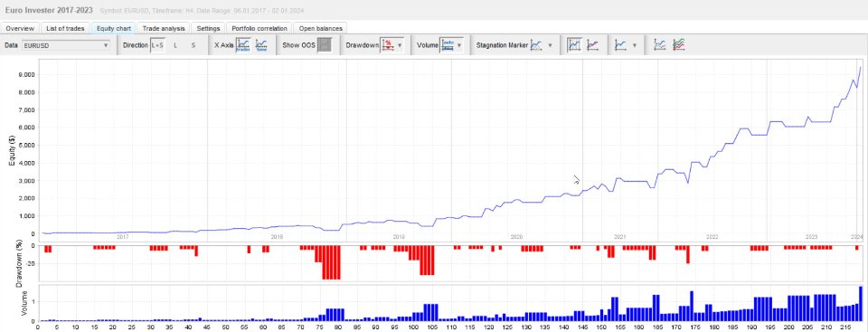
Task: Click the Volume auto icon
Action: (448, 45)
